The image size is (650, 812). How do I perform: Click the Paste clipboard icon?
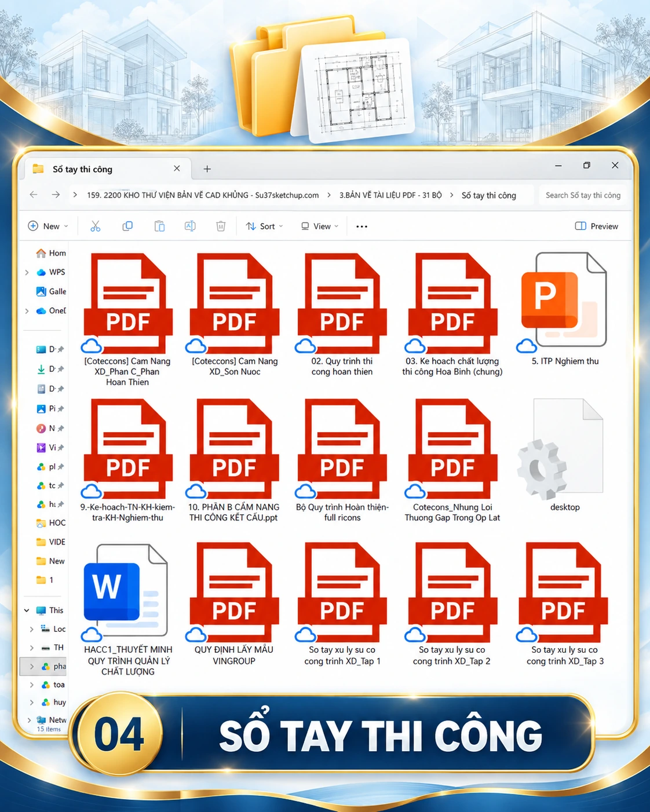point(159,226)
